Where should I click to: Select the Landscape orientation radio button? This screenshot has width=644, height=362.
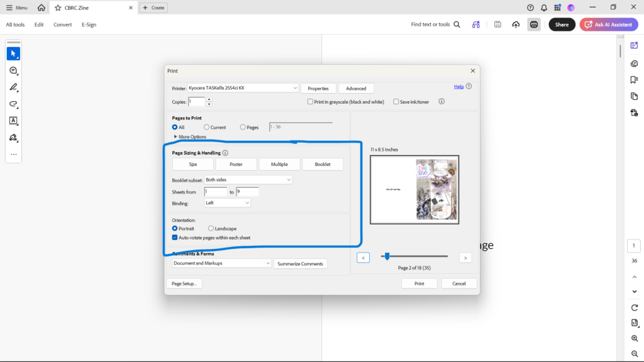pyautogui.click(x=211, y=228)
